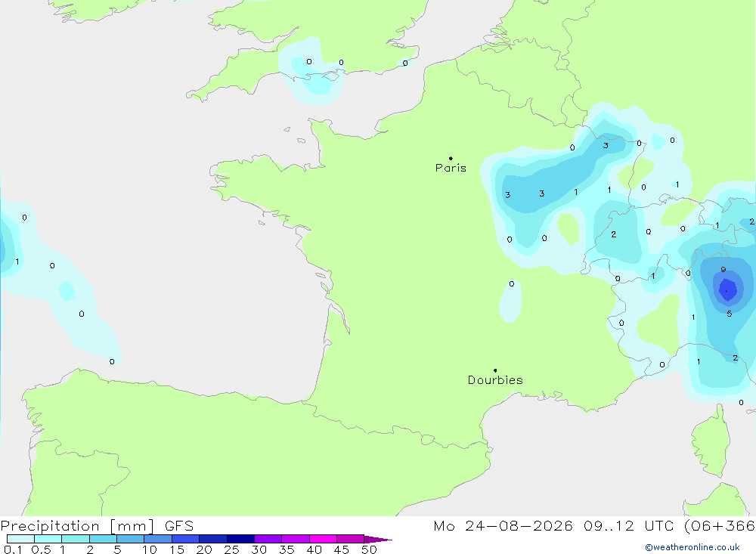The width and height of the screenshot is (756, 554).
Task: Click the '30' legend scale label
Action: [x=259, y=549]
